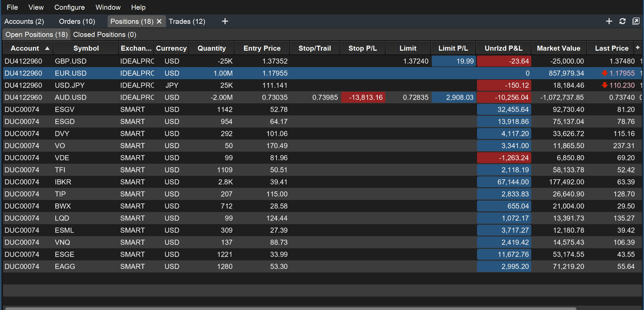Toggle Account column sort arrow
644x310 pixels.
click(47, 48)
